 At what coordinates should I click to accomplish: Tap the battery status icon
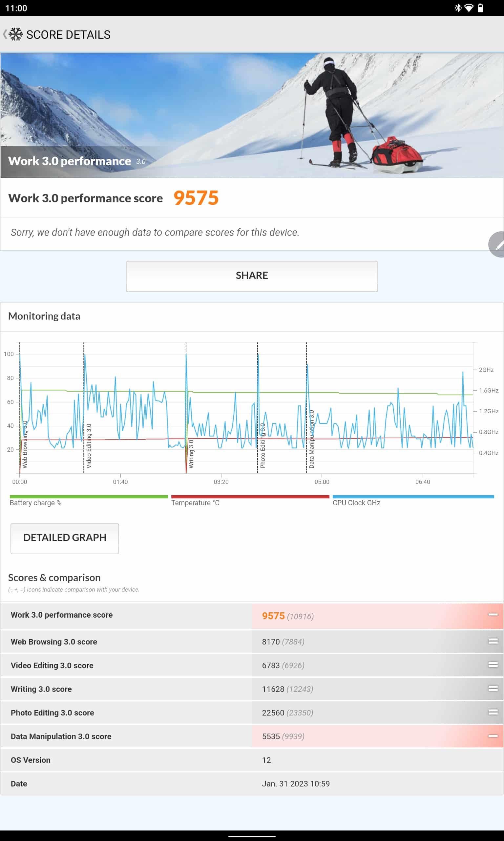tap(480, 8)
